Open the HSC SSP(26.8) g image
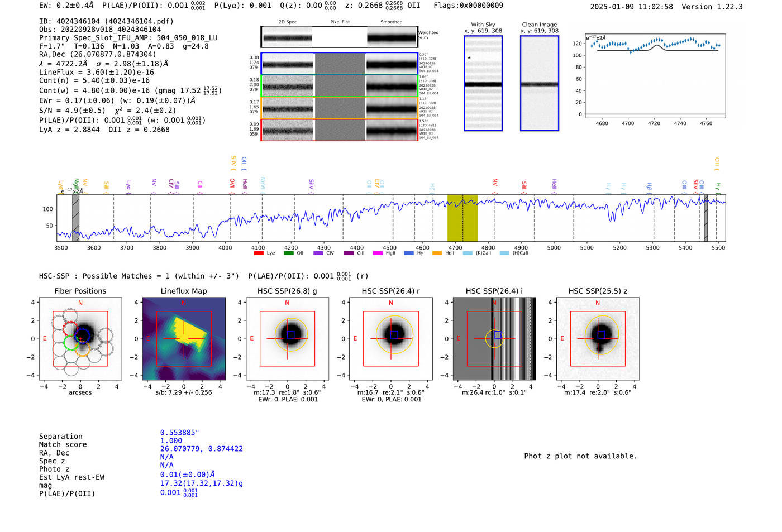Image resolution: width=782 pixels, height=532 pixels. coord(287,338)
